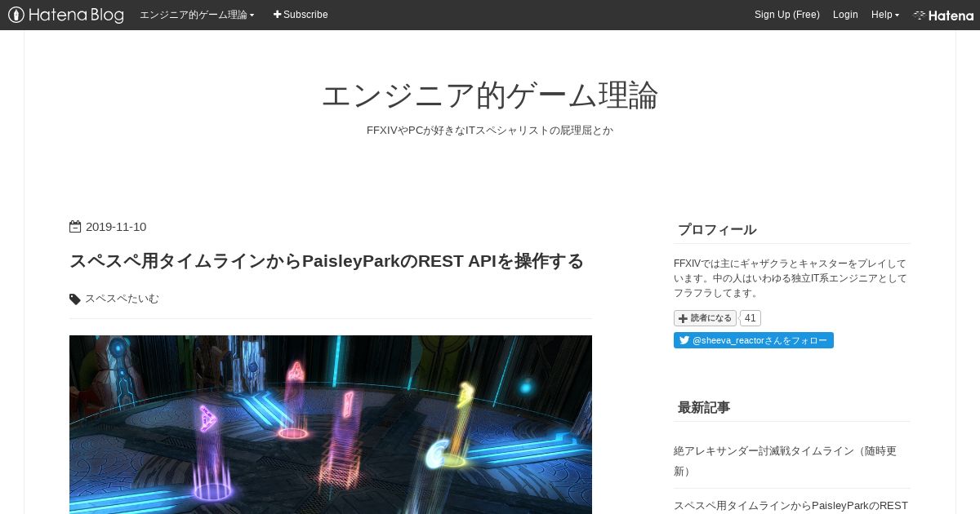Expand the エンジニア的ゲーム理論 top bar dropdown
The height and width of the screenshot is (514, 980).
click(197, 15)
